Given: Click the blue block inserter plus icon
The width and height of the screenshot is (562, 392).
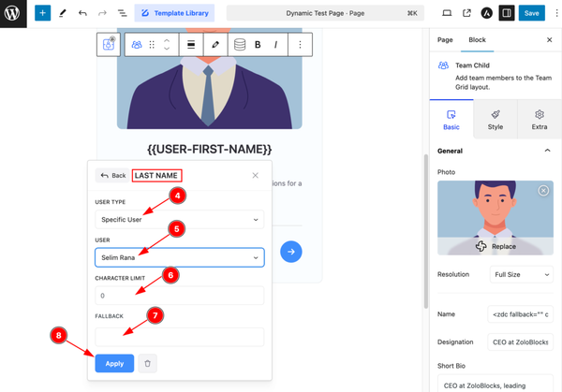Looking at the screenshot, I should pyautogui.click(x=42, y=13).
